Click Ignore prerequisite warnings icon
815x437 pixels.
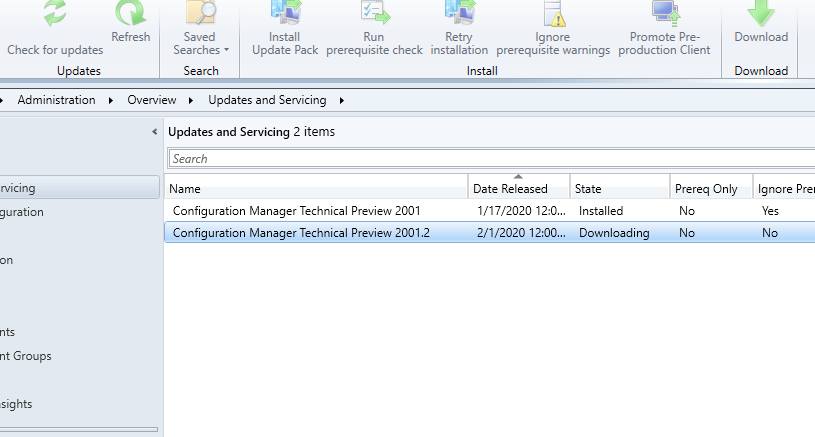click(553, 13)
